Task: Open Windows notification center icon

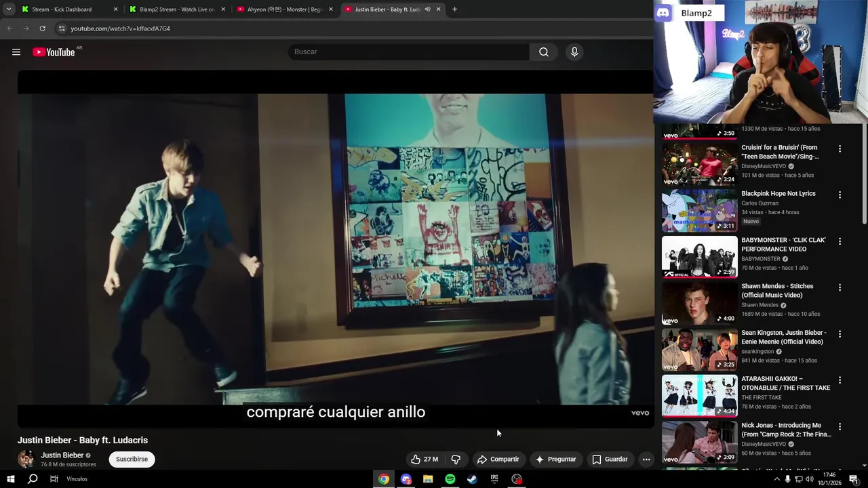Action: click(x=854, y=479)
